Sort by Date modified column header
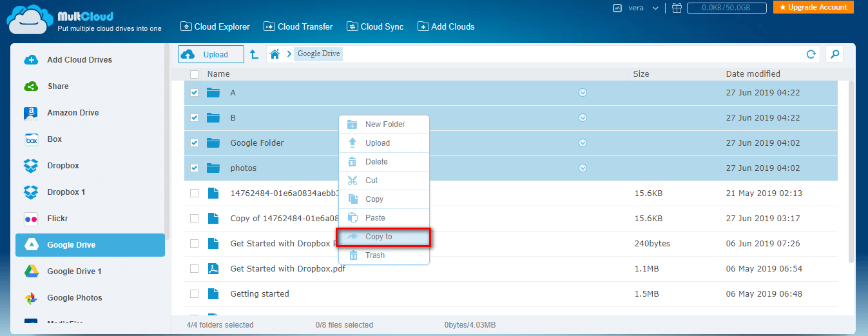The width and height of the screenshot is (868, 336). 753,74
